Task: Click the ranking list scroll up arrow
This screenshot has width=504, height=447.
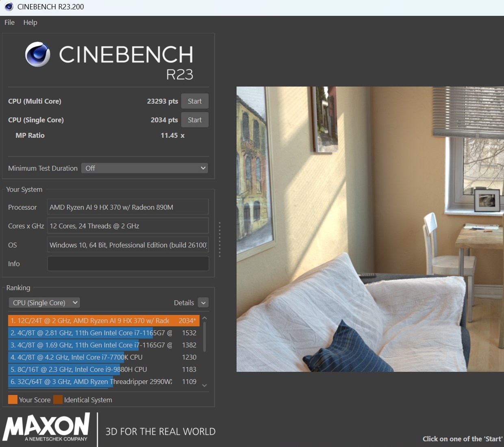Action: tap(204, 318)
